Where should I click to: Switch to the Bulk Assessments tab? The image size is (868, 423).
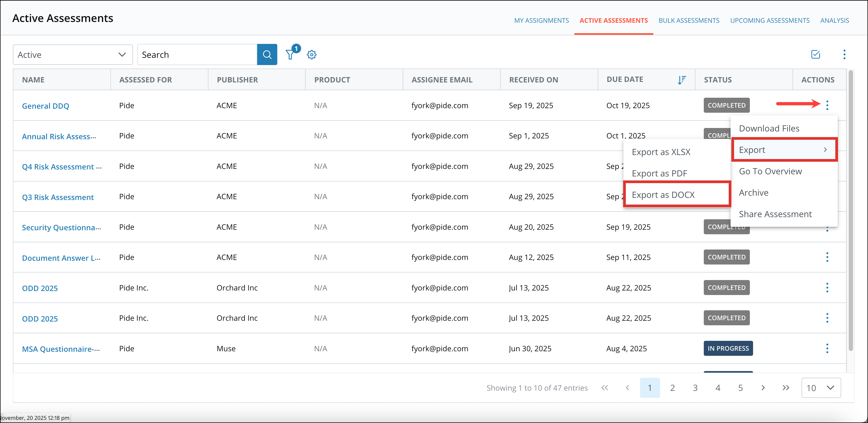[x=689, y=20]
